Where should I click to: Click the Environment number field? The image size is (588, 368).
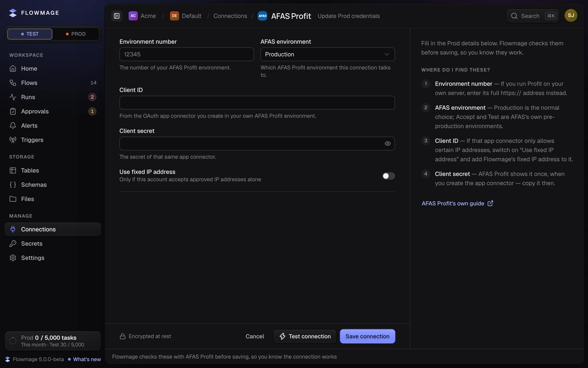(187, 54)
